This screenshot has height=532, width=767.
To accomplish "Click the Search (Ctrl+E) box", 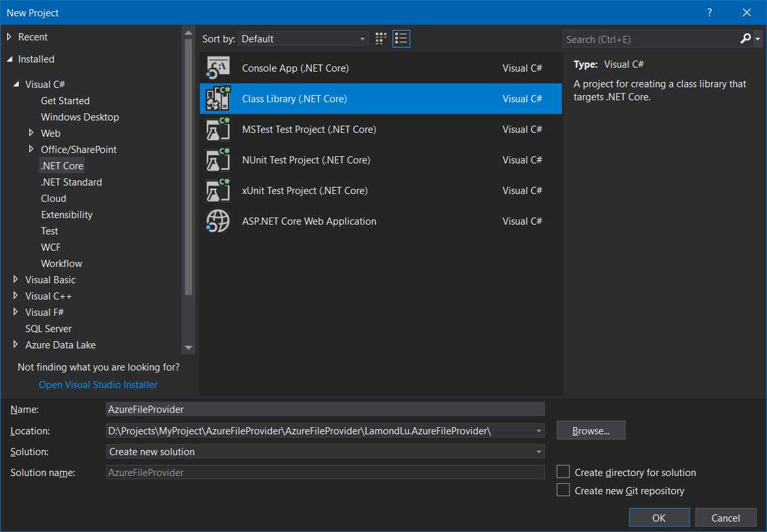I will pyautogui.click(x=652, y=39).
